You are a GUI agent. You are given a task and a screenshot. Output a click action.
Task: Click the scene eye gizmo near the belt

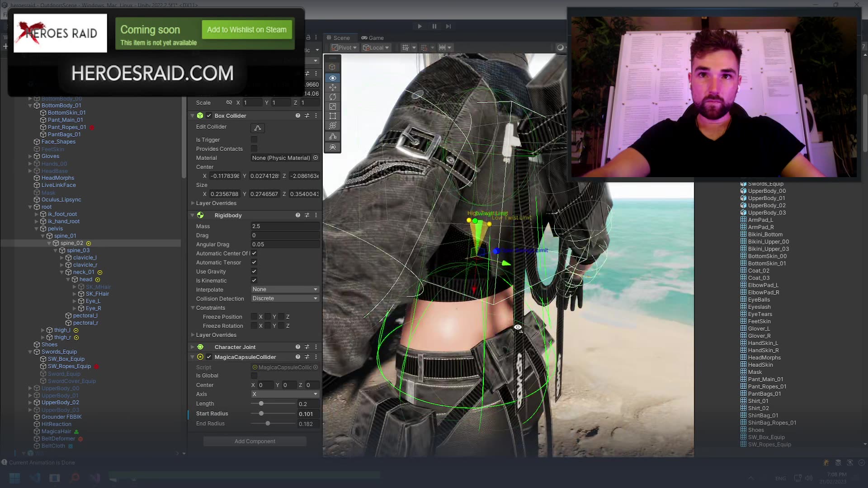pyautogui.click(x=518, y=327)
